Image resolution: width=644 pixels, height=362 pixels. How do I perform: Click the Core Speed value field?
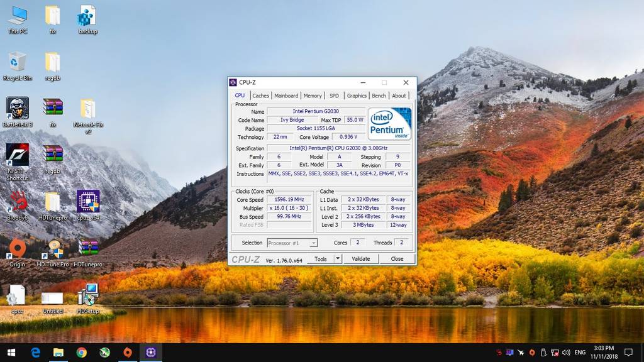[x=289, y=200]
